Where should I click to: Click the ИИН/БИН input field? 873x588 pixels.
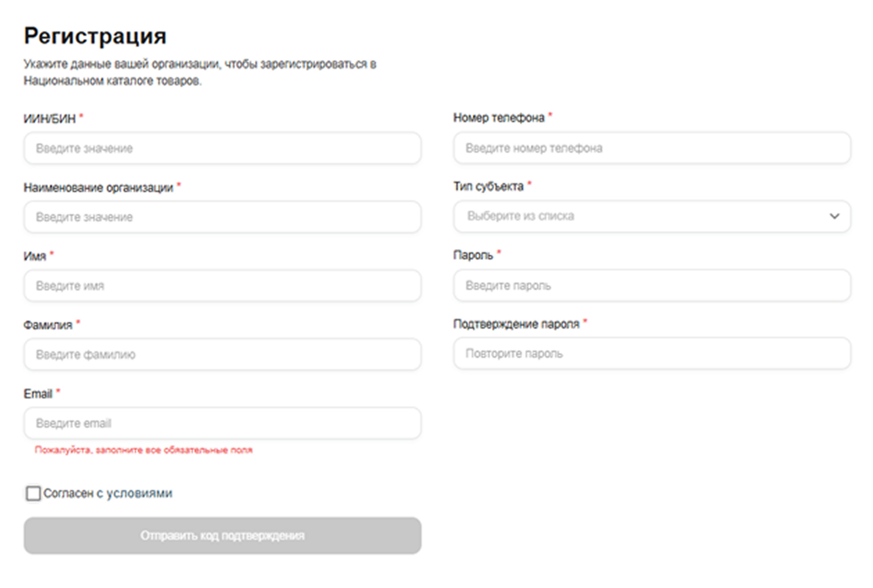click(222, 149)
